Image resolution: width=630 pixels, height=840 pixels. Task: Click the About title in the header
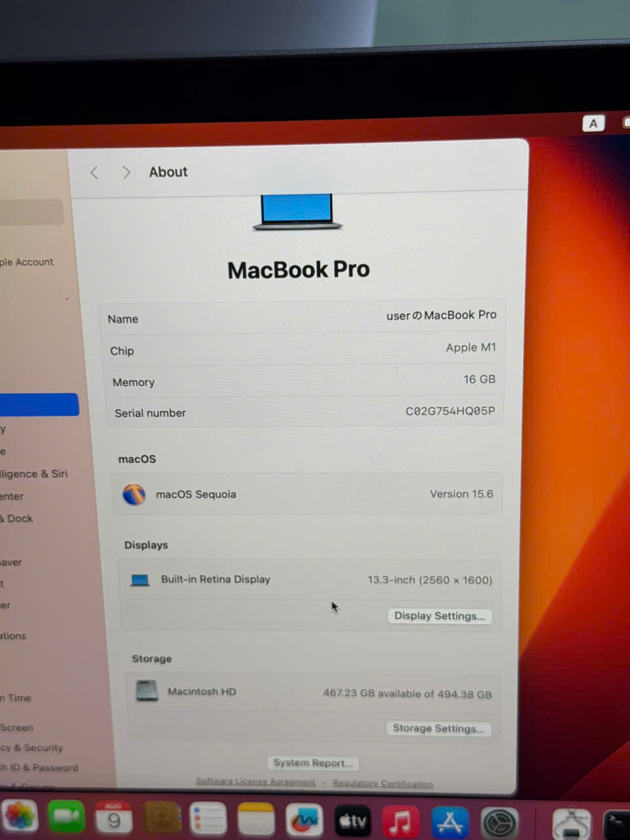(168, 172)
